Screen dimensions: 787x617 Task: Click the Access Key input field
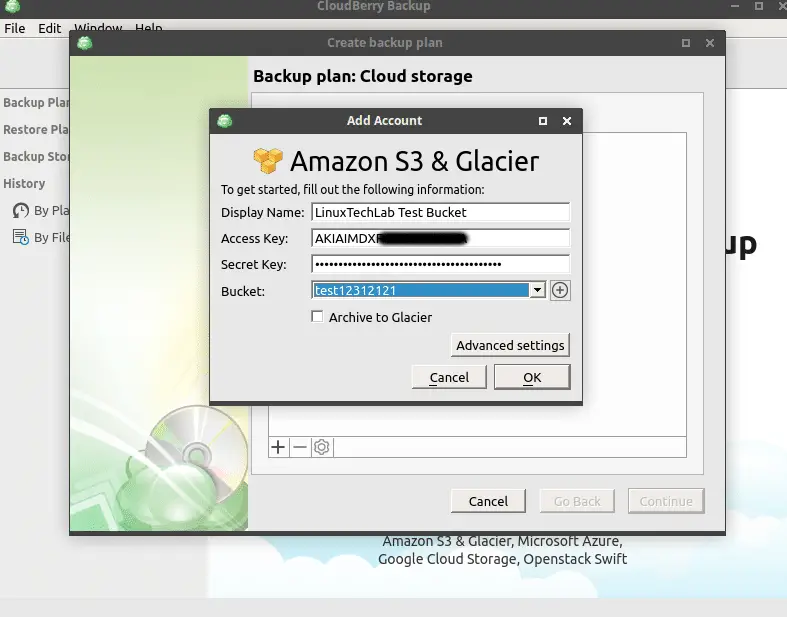tap(441, 238)
